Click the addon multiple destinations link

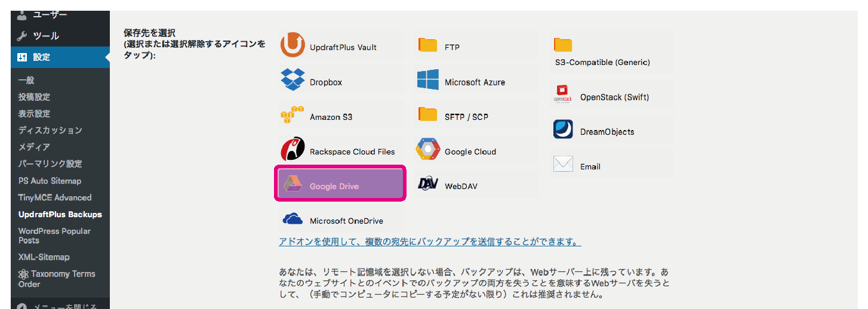click(x=430, y=242)
